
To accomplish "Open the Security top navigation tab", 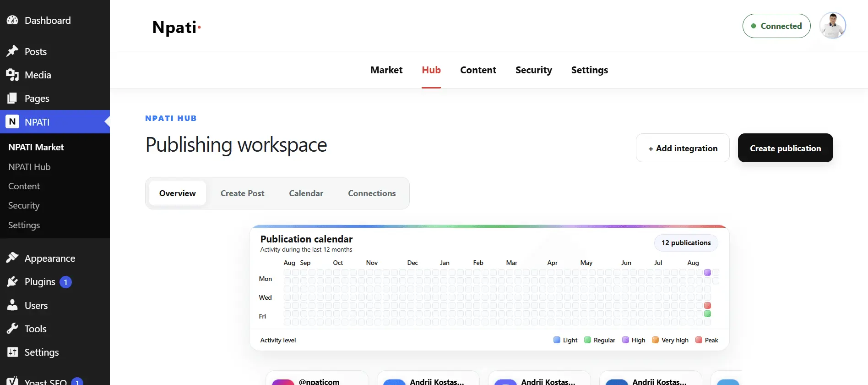I will pos(534,70).
